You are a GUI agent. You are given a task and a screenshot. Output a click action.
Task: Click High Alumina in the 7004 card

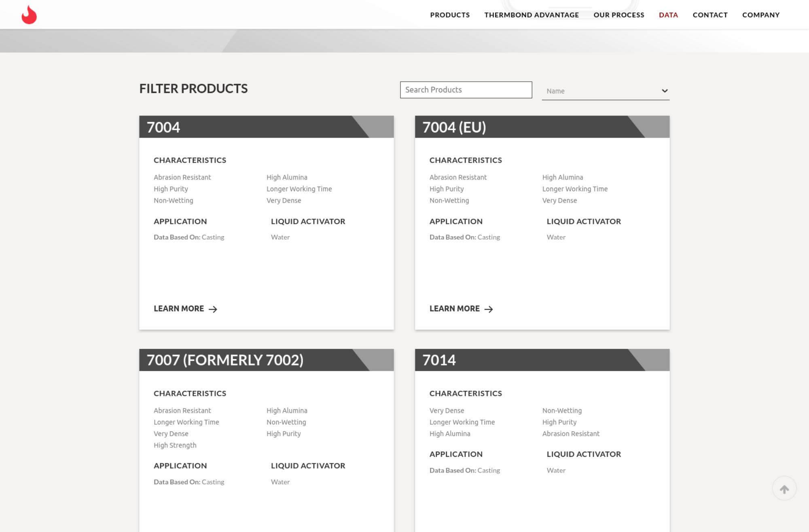[x=287, y=177]
